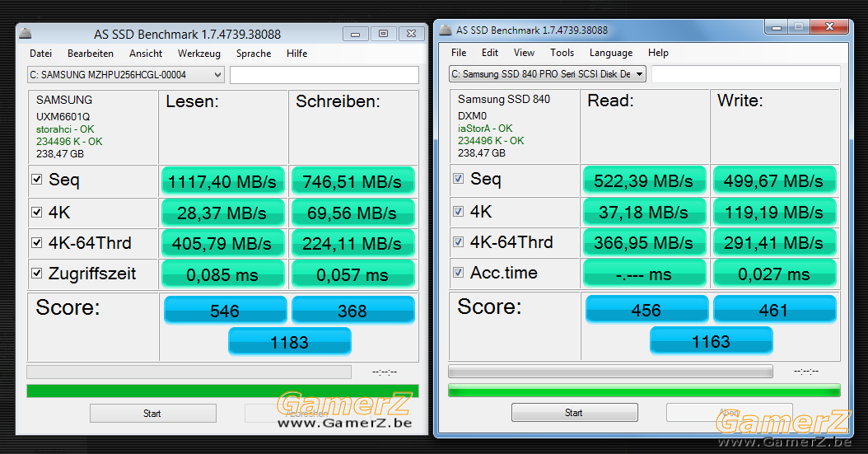Click 4K-64Thrd write result 291,41 MB/s
Image resolution: width=868 pixels, height=454 pixels.
pos(774,242)
